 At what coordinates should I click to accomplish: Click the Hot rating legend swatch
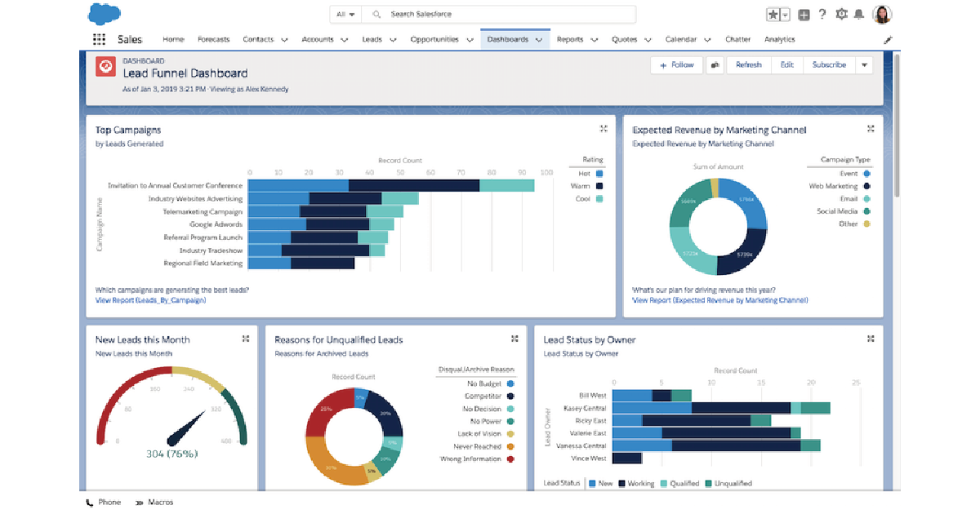pyautogui.click(x=600, y=174)
